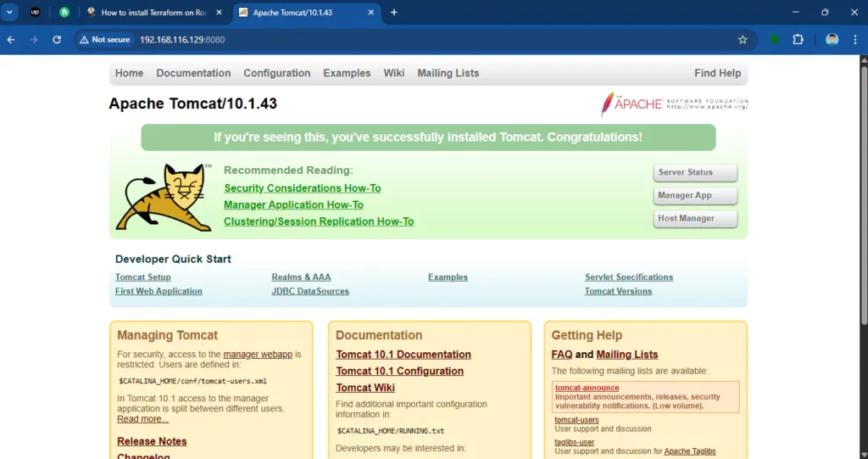
Task: Open Clustering/Session Replication How-To link
Action: click(x=319, y=221)
